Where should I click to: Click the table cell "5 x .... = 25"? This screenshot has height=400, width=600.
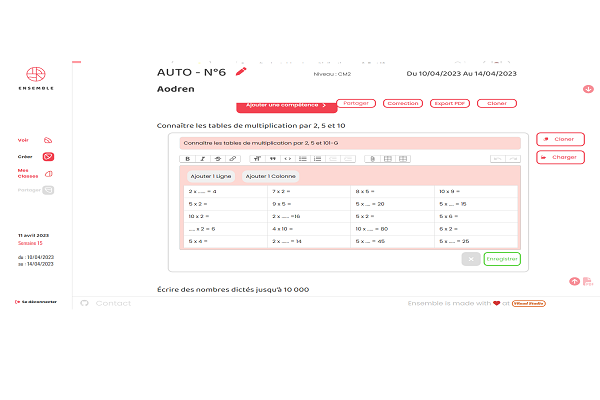click(476, 242)
